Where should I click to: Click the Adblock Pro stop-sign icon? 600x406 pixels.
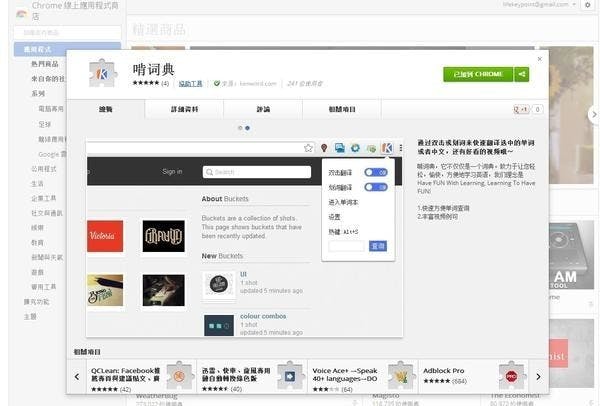pyautogui.click(x=512, y=375)
